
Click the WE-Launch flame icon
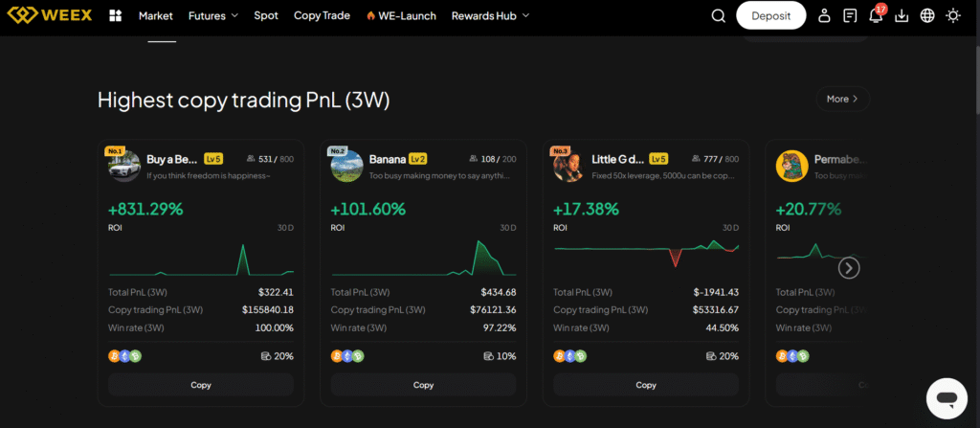point(370,15)
